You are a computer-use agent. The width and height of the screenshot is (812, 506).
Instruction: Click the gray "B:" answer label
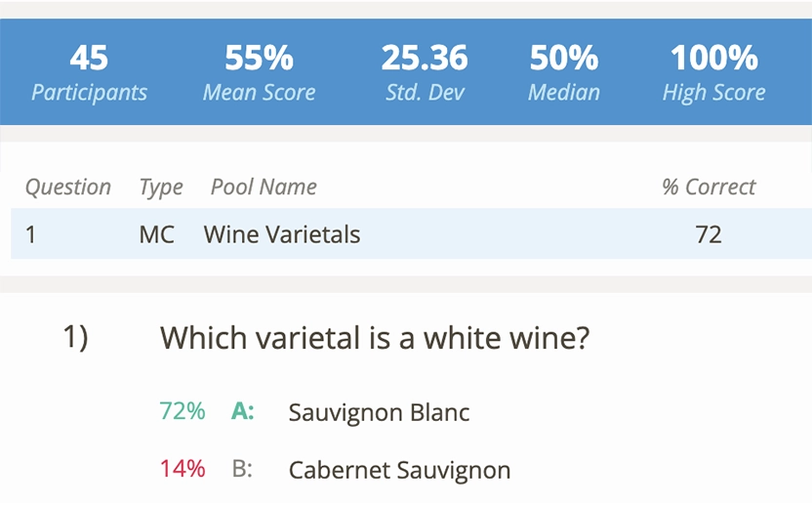tap(242, 469)
